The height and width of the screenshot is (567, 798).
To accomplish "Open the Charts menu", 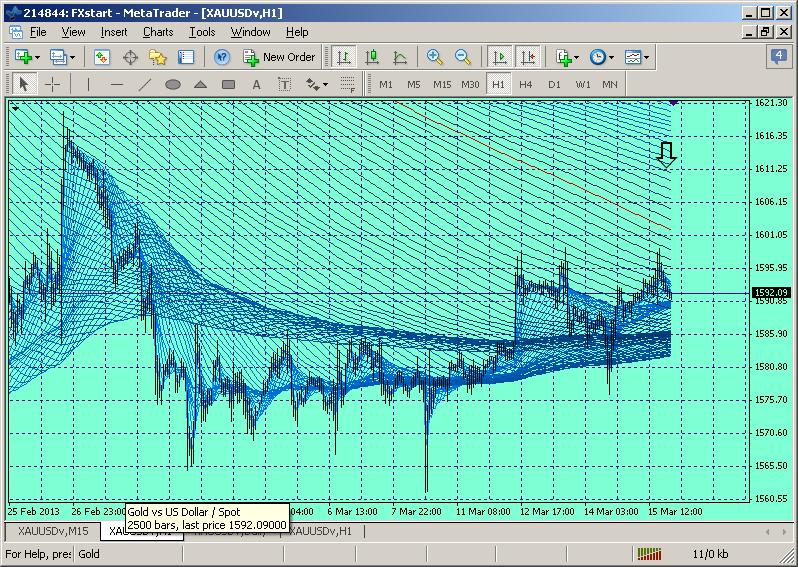I will coord(158,32).
